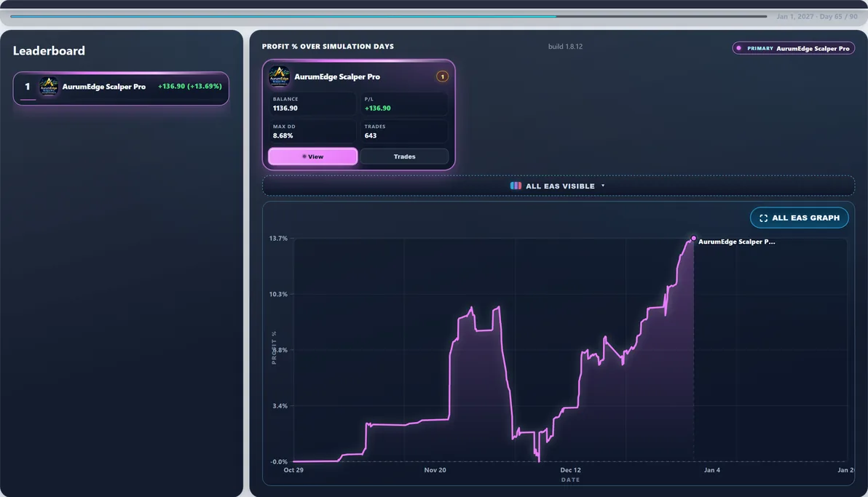This screenshot has width=868, height=497.
Task: Click the Balance 1136.90 cell
Action: 312,104
